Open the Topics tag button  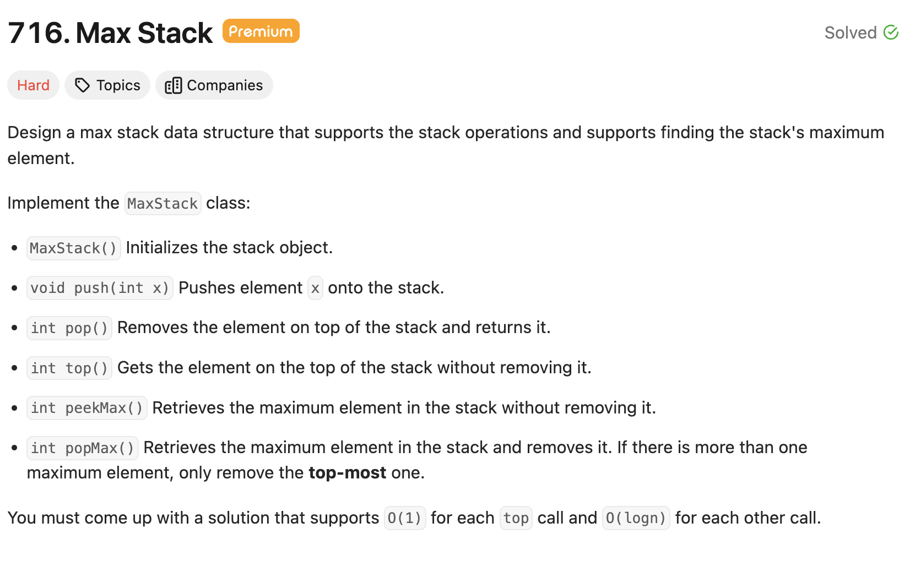107,85
